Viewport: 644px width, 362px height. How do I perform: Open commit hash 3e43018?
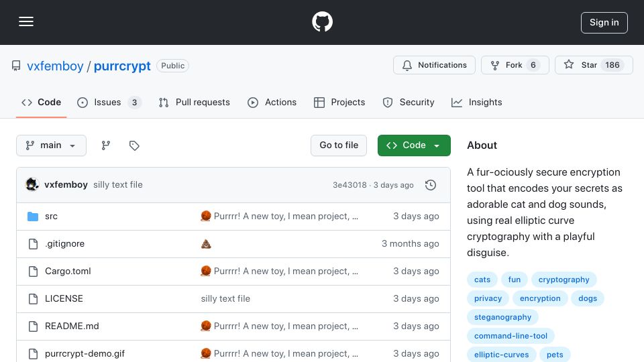(x=350, y=185)
